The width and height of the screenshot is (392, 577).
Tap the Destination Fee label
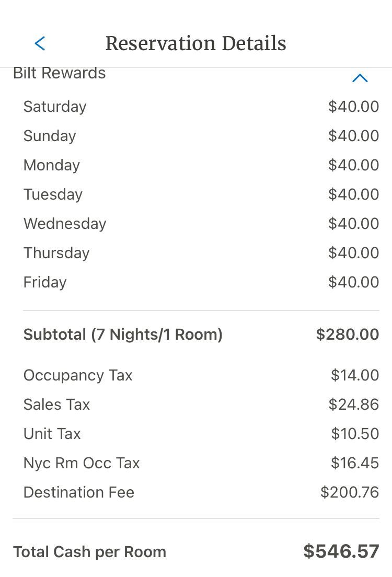point(79,492)
